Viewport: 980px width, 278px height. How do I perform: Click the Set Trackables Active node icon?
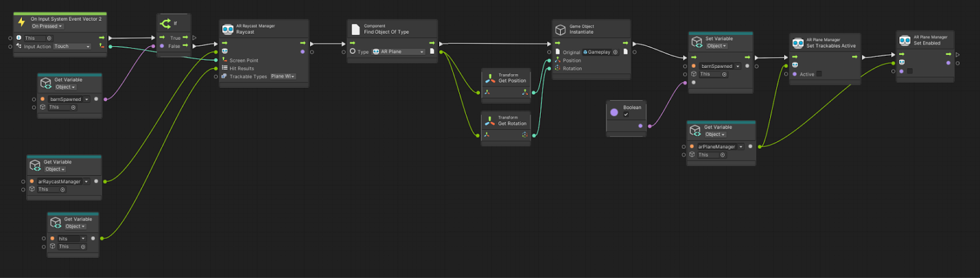pos(797,43)
